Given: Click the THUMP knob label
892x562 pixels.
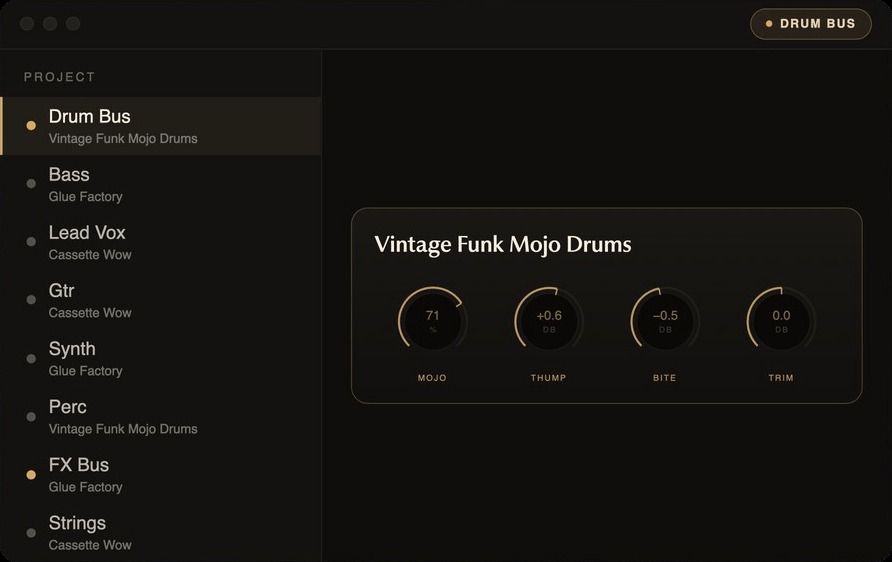Looking at the screenshot, I should coord(548,378).
